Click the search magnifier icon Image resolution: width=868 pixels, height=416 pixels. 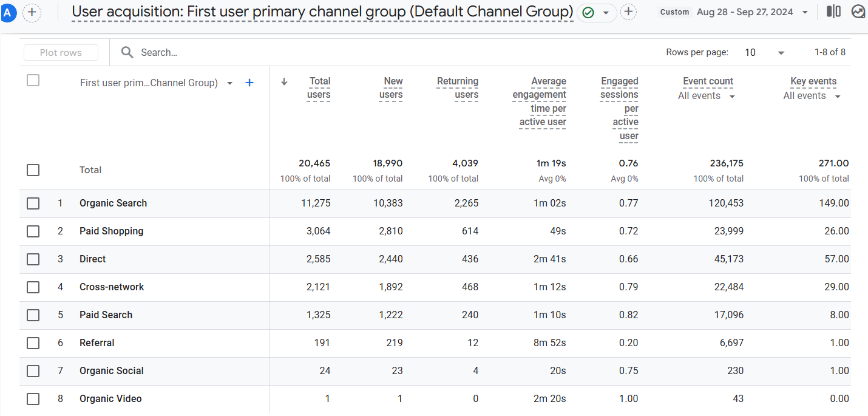point(127,53)
